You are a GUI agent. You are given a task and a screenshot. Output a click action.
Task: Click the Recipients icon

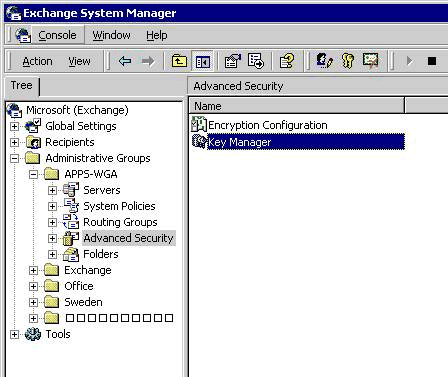[33, 142]
